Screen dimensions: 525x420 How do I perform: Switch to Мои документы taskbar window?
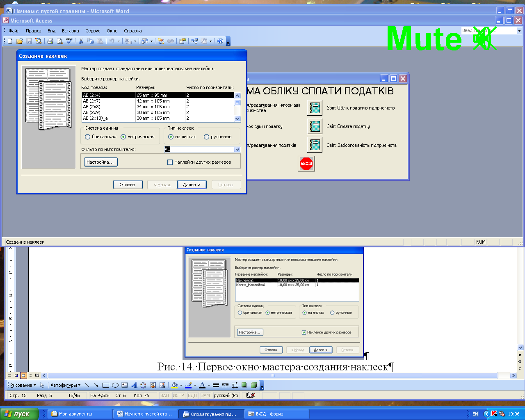pyautogui.click(x=80, y=414)
